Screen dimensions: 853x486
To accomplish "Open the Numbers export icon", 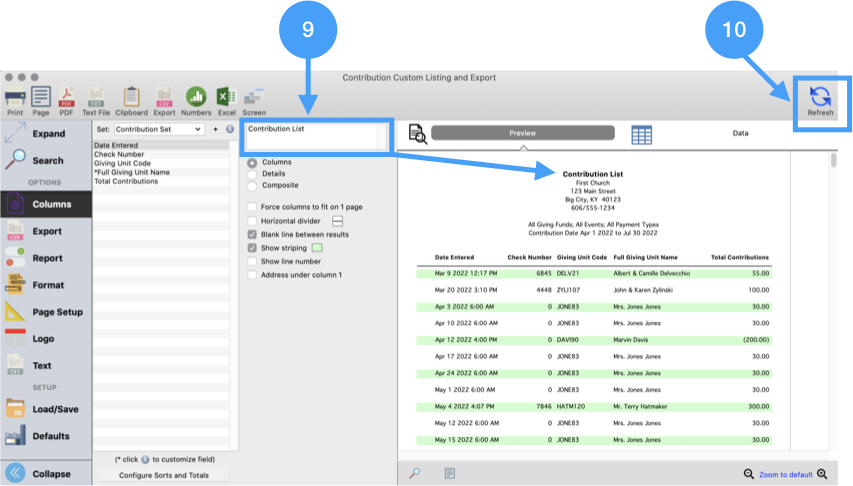I will tap(196, 98).
